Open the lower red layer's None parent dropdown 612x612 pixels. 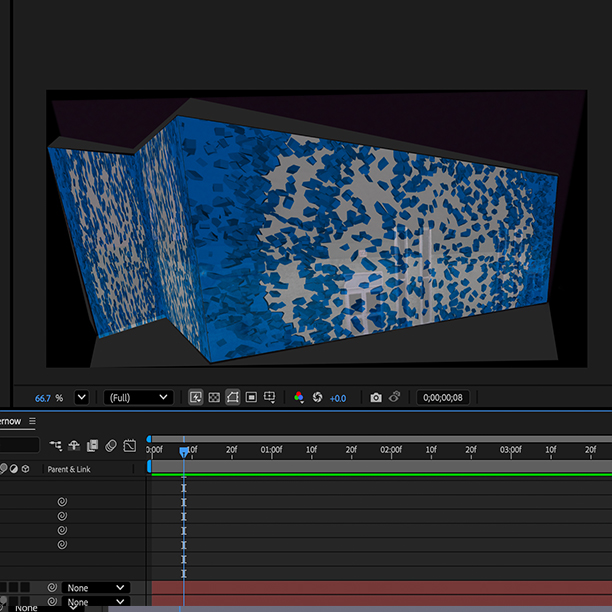pyautogui.click(x=96, y=601)
